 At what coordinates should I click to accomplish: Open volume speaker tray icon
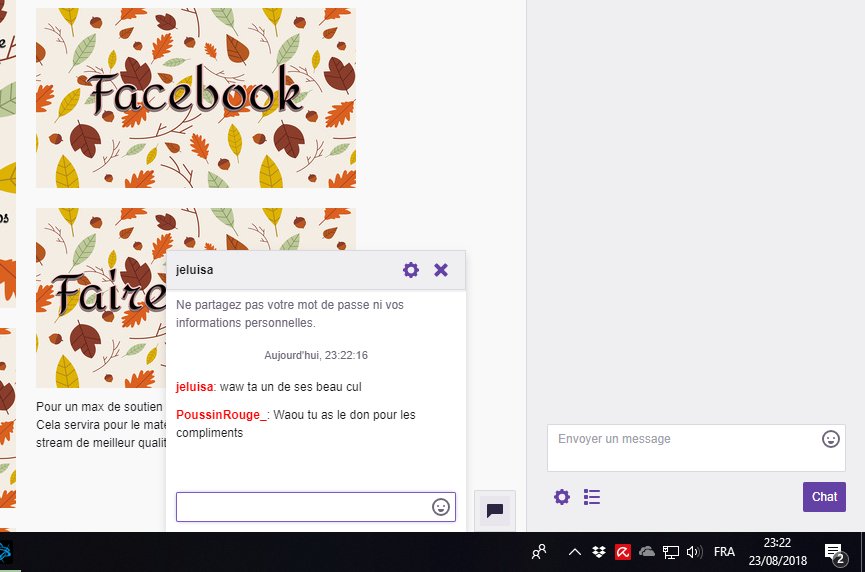(695, 552)
